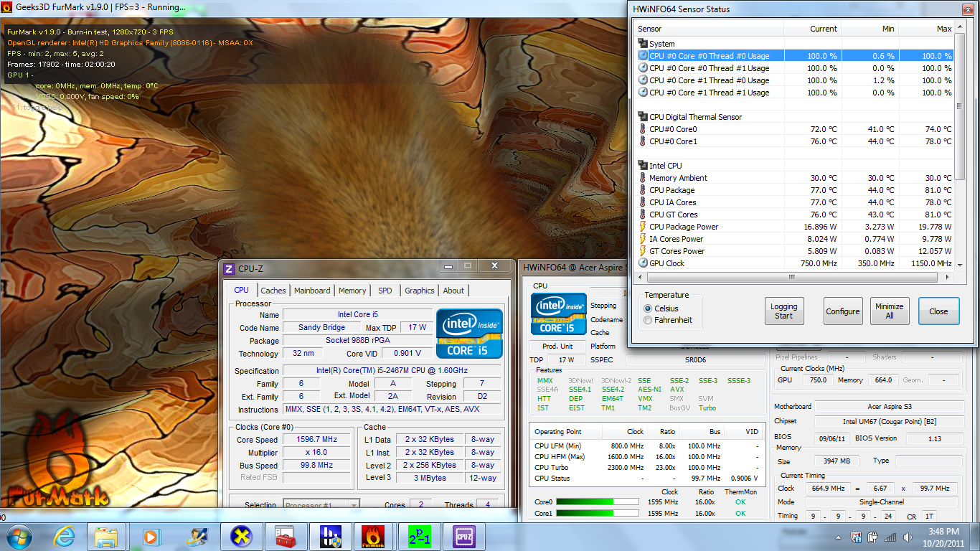This screenshot has width=980, height=551.
Task: Open the Processor selection dropdown in CPU-Z
Action: (321, 505)
